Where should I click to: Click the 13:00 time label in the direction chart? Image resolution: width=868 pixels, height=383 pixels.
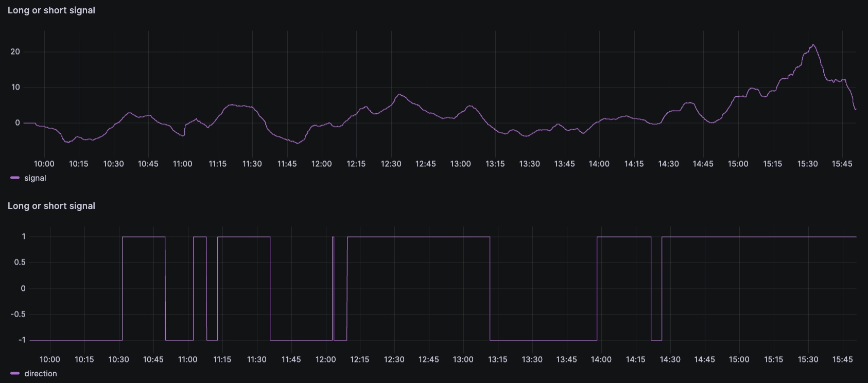463,359
